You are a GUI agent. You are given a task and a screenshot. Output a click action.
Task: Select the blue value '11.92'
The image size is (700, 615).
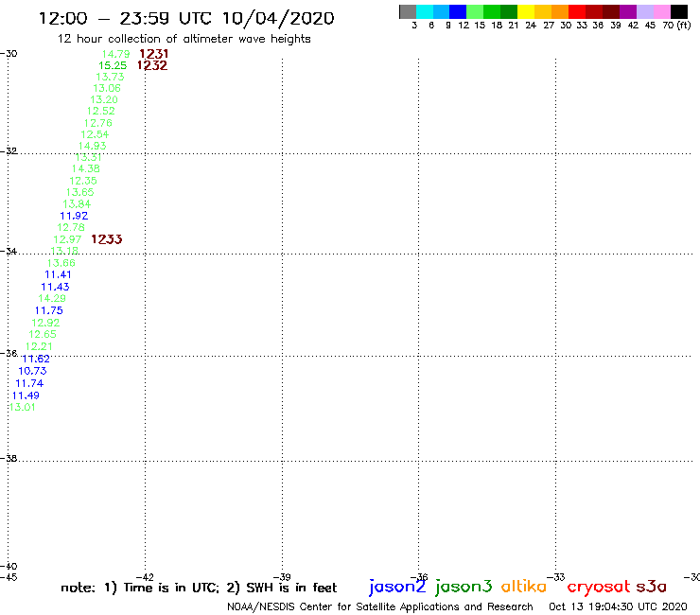[x=74, y=216]
